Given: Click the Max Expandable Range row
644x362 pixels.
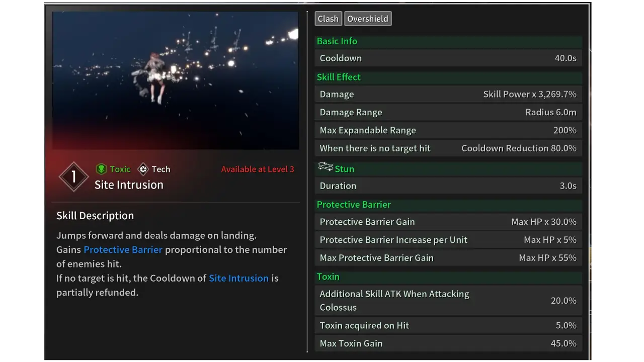Looking at the screenshot, I should (448, 130).
